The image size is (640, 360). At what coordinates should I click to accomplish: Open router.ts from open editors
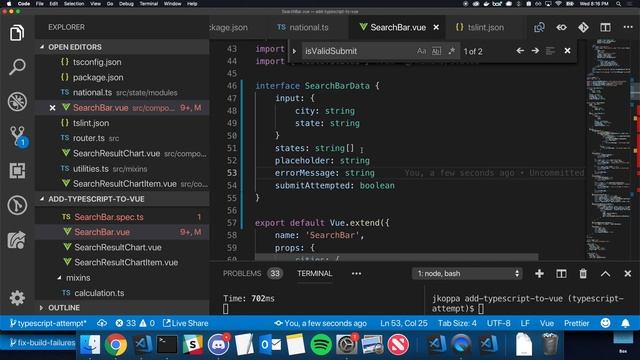(89, 138)
